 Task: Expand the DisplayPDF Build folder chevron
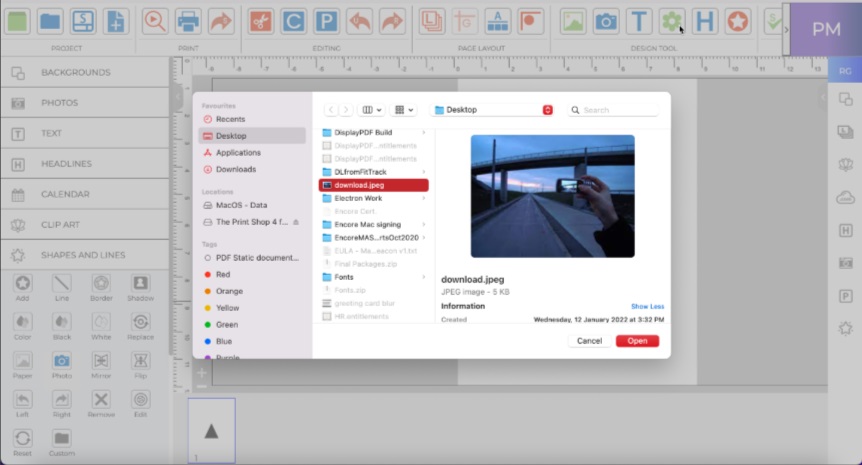[x=424, y=132]
